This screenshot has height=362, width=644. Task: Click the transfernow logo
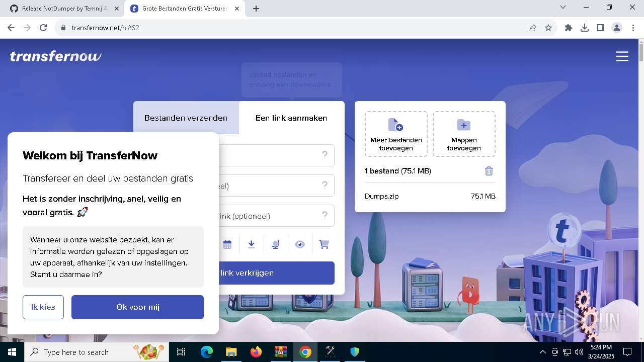56,56
